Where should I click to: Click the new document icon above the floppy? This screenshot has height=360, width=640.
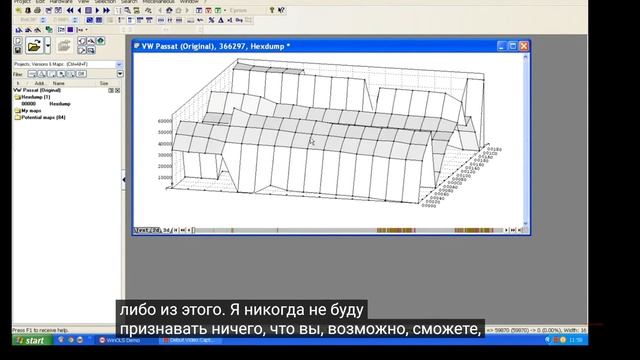[x=18, y=41]
